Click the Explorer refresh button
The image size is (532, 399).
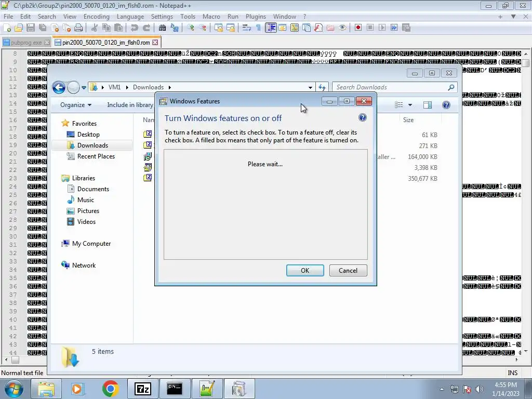point(322,87)
